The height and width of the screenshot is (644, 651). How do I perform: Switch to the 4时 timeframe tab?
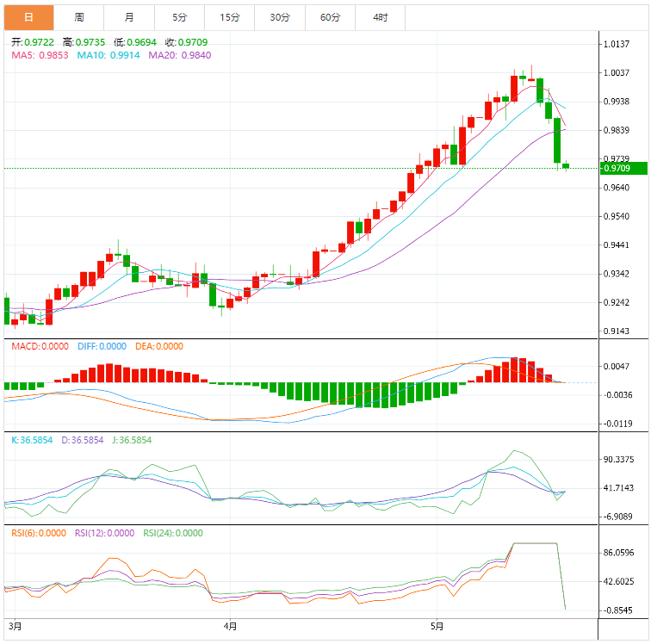(380, 17)
